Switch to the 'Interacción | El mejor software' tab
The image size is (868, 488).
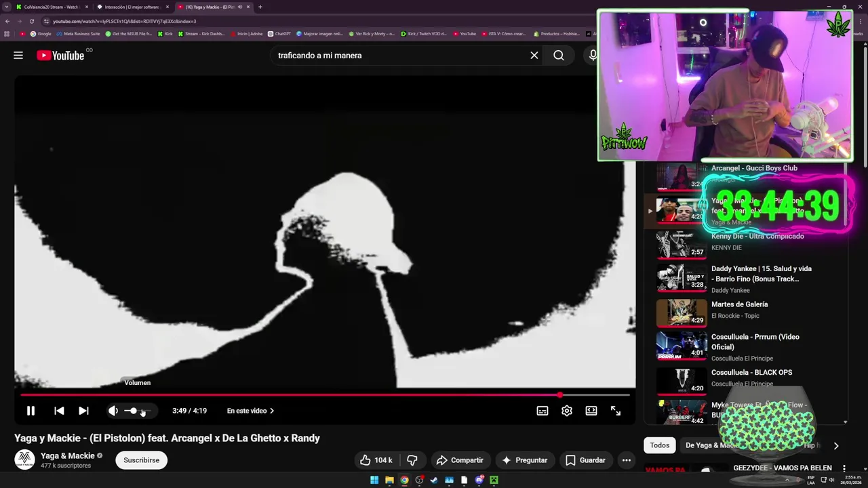click(132, 7)
